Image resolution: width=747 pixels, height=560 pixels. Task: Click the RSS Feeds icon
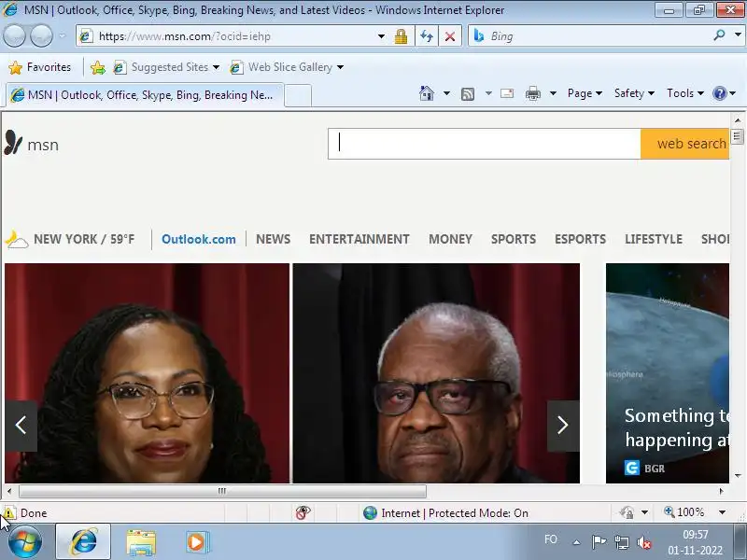tap(468, 94)
